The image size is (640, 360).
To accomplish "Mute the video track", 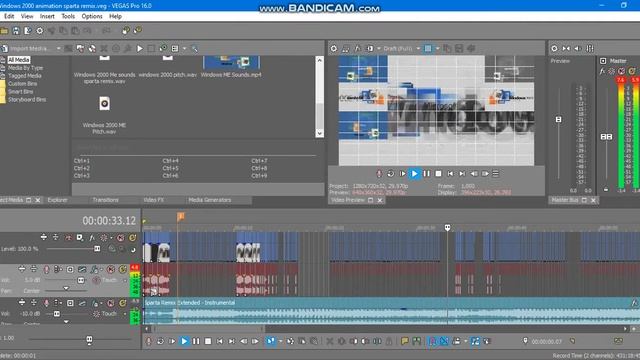I will [120, 238].
